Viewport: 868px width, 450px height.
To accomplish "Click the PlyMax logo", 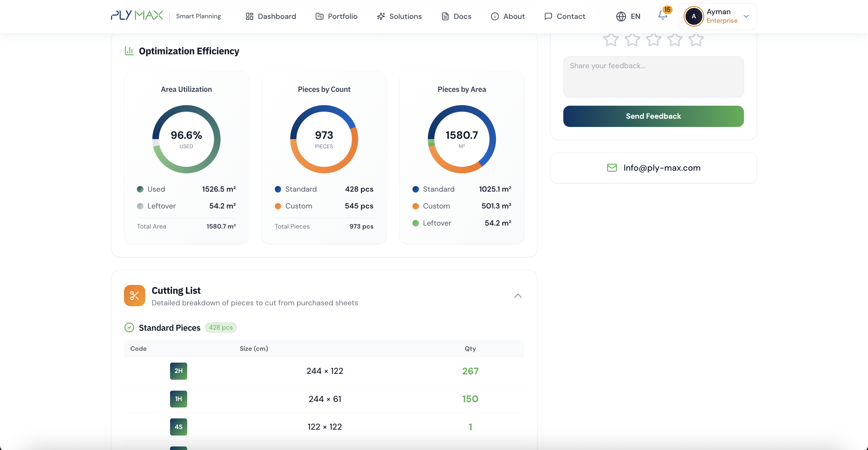I will click(x=137, y=16).
